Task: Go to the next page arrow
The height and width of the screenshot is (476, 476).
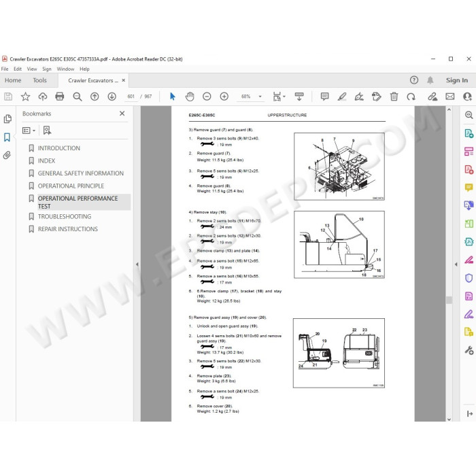Action: [x=112, y=97]
